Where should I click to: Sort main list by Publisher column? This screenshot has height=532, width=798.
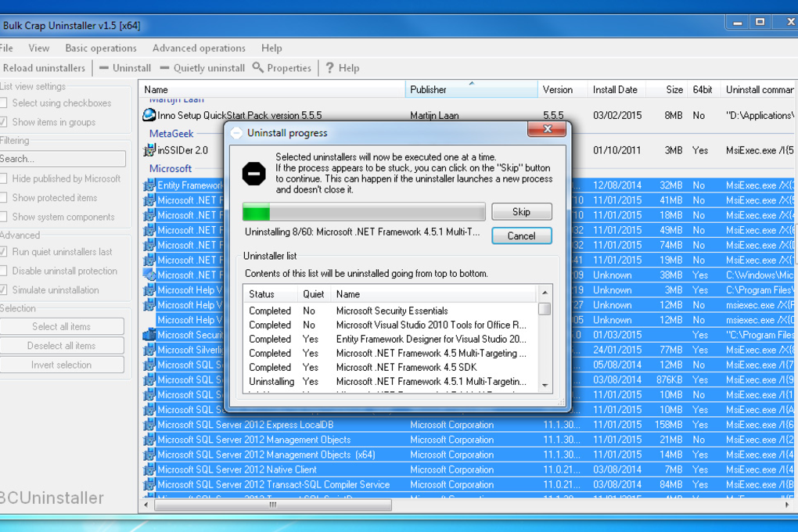[x=471, y=89]
